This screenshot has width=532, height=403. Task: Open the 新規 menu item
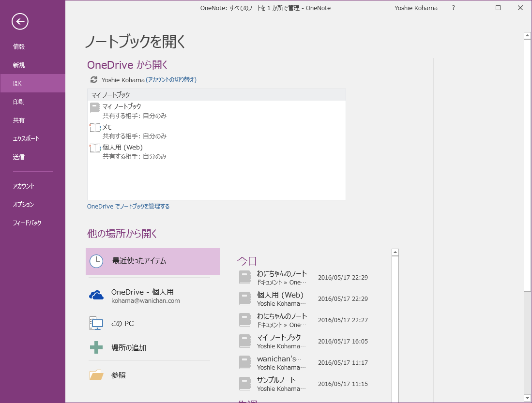tap(32, 65)
